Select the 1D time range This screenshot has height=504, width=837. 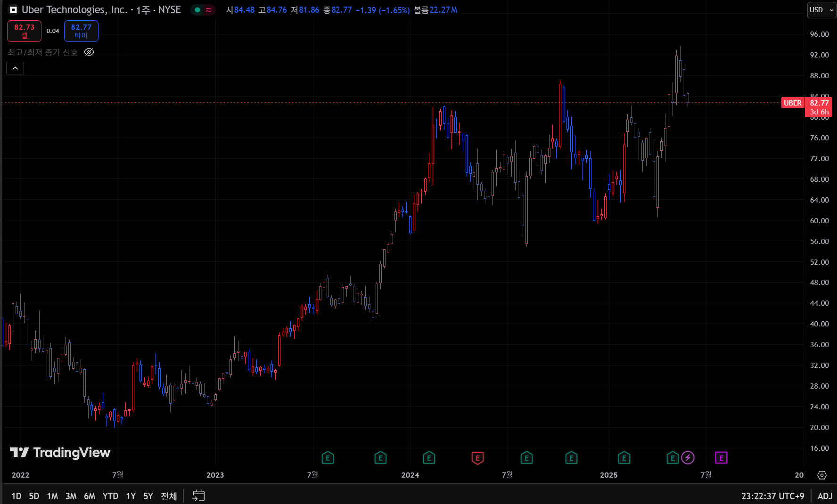pyautogui.click(x=16, y=496)
